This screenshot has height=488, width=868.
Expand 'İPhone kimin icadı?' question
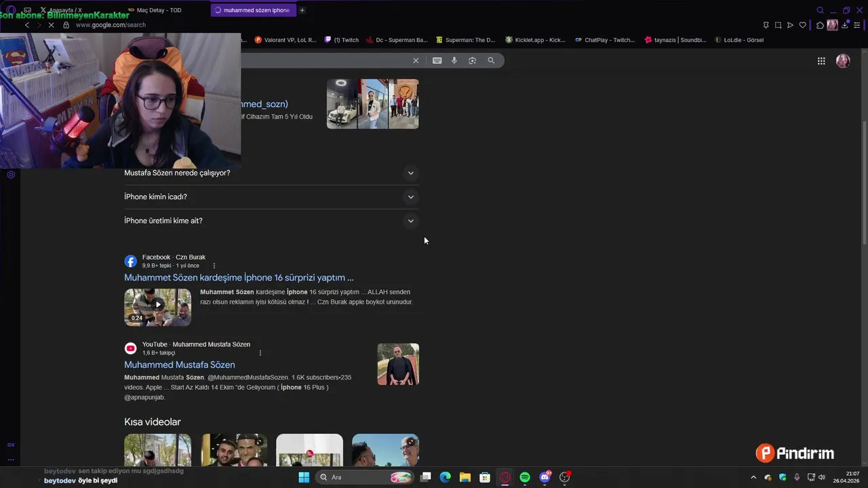(271, 197)
